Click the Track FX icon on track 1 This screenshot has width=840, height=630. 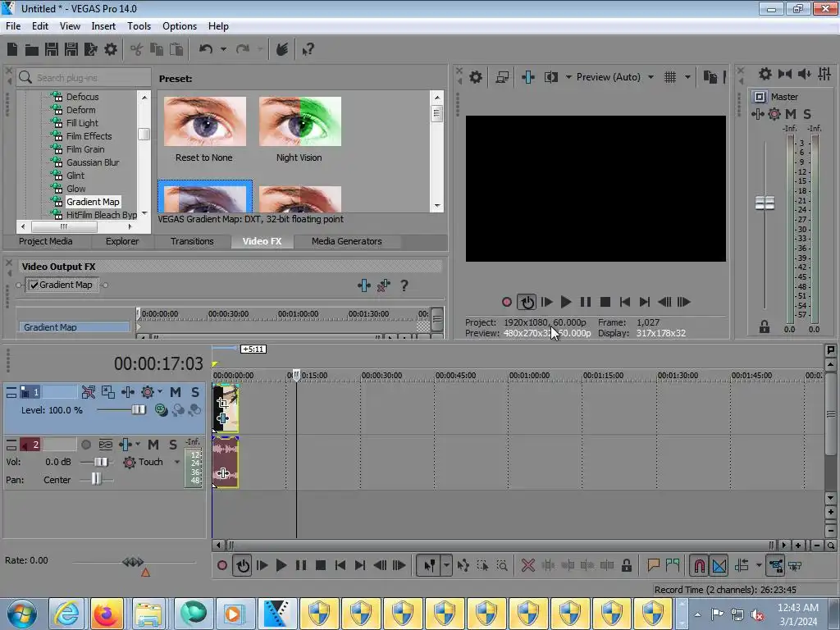tap(127, 392)
